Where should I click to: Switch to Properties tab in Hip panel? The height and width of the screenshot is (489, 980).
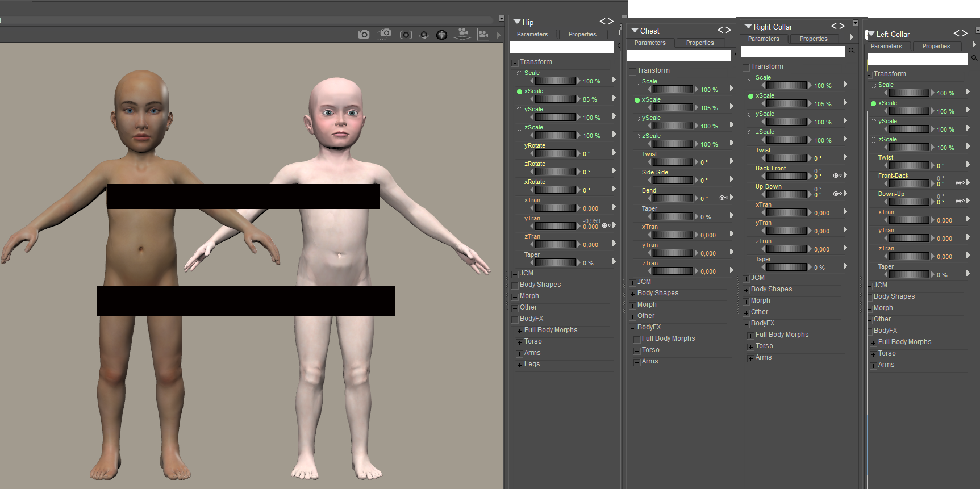(x=582, y=34)
